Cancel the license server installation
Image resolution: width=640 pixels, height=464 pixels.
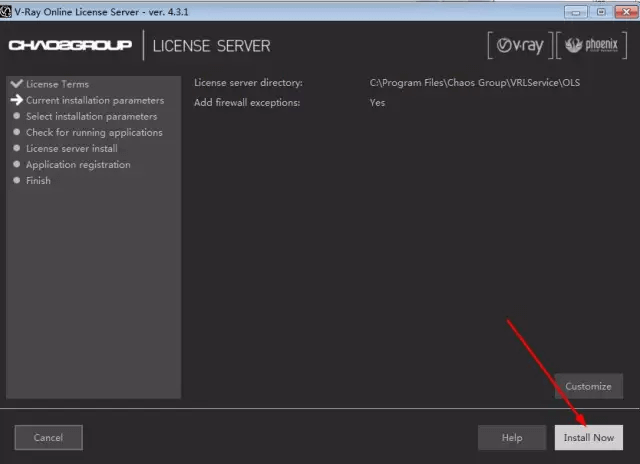click(49, 437)
